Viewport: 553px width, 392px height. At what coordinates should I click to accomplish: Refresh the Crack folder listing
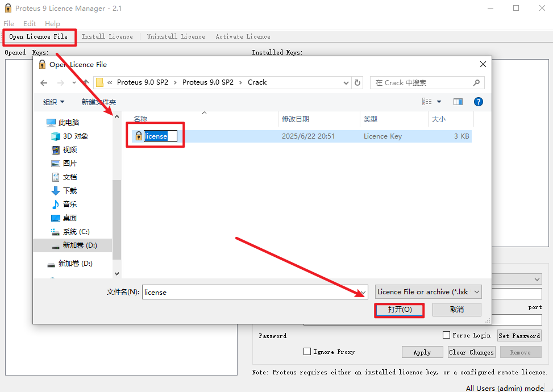[357, 82]
